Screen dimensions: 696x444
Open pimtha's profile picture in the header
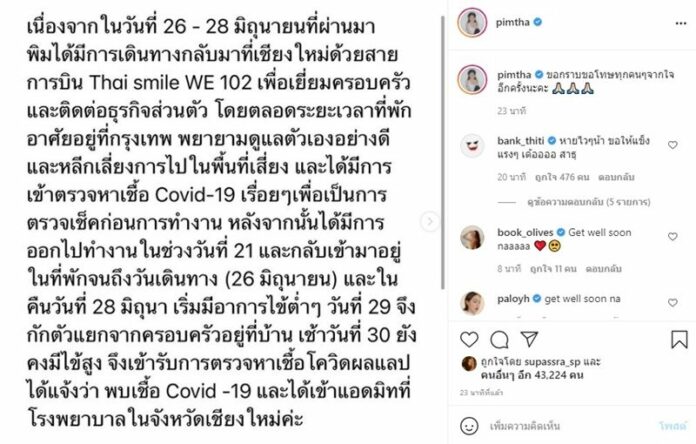coord(472,22)
